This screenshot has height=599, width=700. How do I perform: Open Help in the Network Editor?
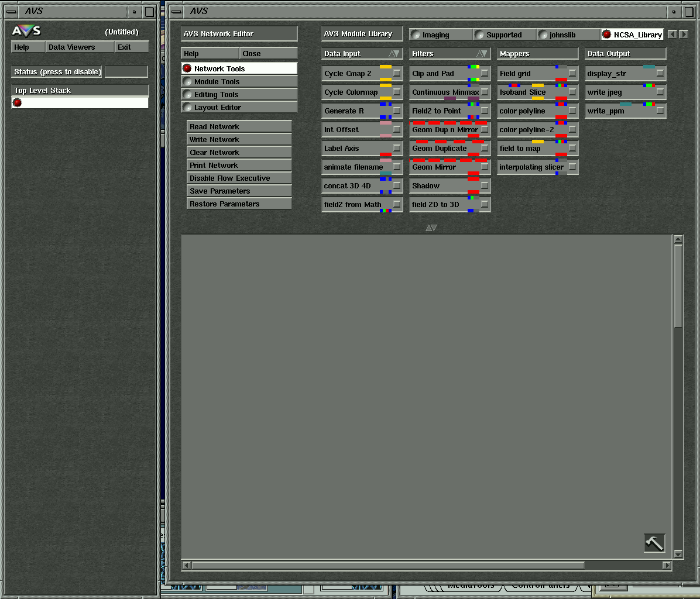(210, 53)
